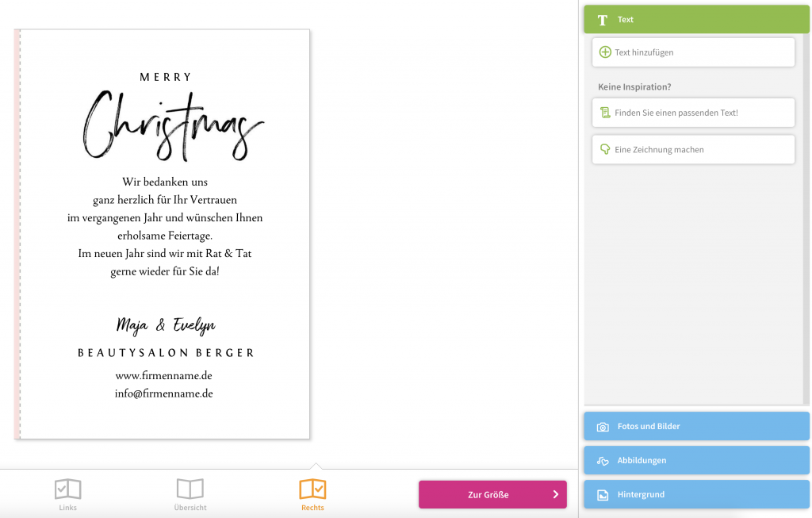Expand the Fotos und Bilder section
This screenshot has width=812, height=518.
click(696, 426)
